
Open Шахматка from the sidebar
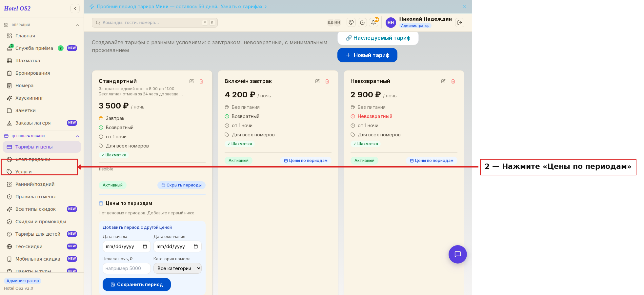(x=42, y=61)
